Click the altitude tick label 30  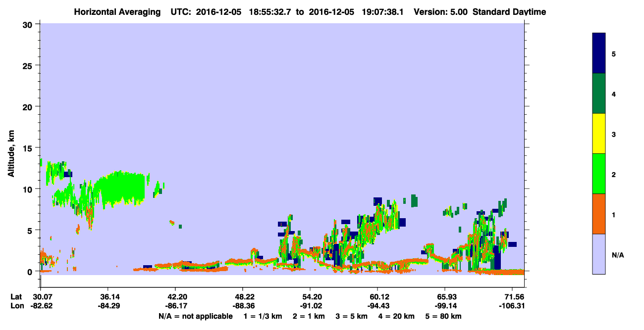click(x=29, y=24)
